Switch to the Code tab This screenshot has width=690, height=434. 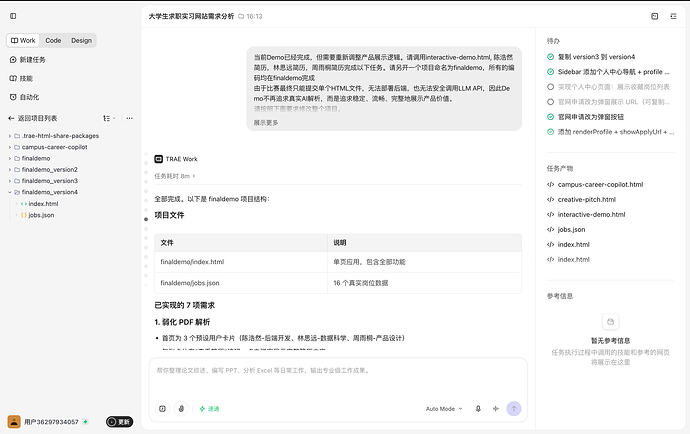53,40
